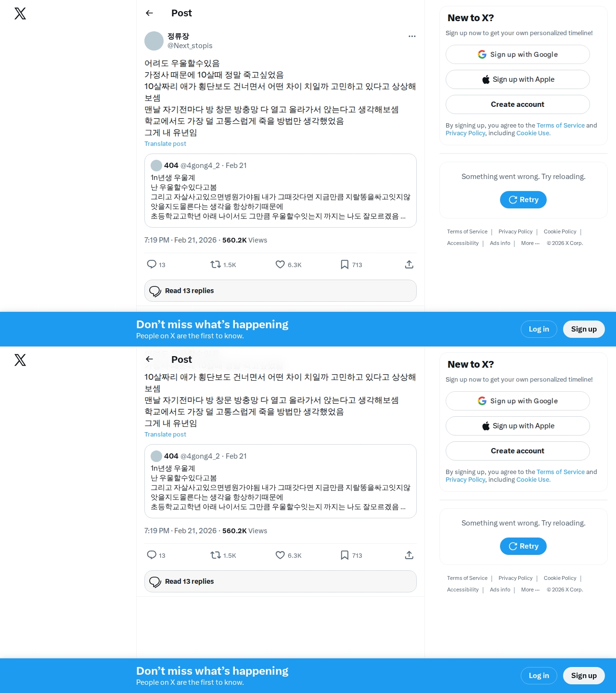Click Sign up with Google in upper panel

[518, 54]
